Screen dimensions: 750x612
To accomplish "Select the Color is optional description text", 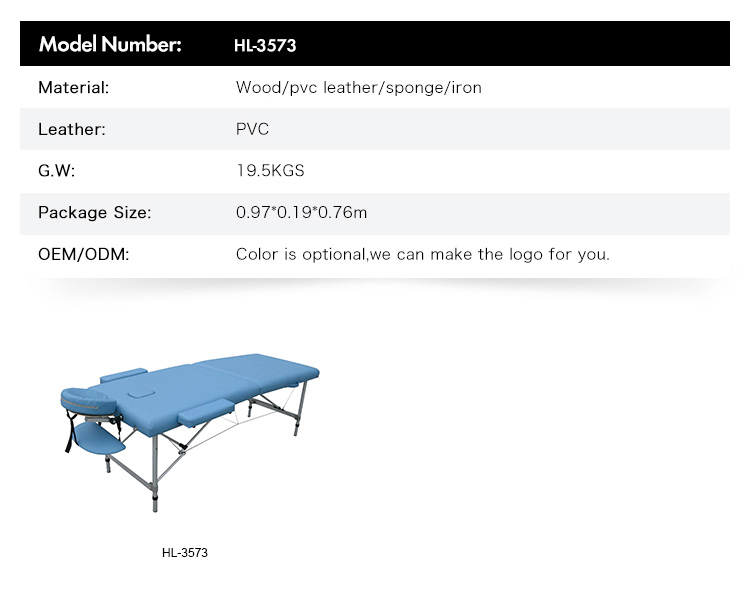I will click(x=423, y=254).
